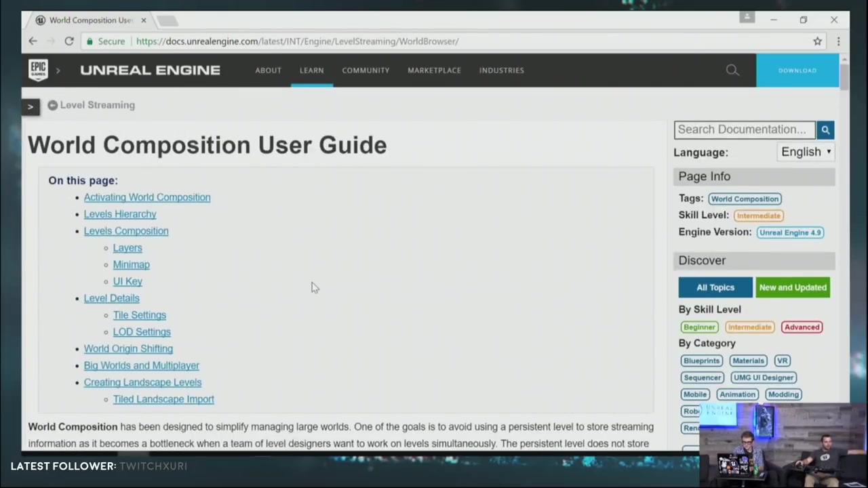Open the COMMUNITY menu
This screenshot has height=488, width=868.
(x=366, y=70)
